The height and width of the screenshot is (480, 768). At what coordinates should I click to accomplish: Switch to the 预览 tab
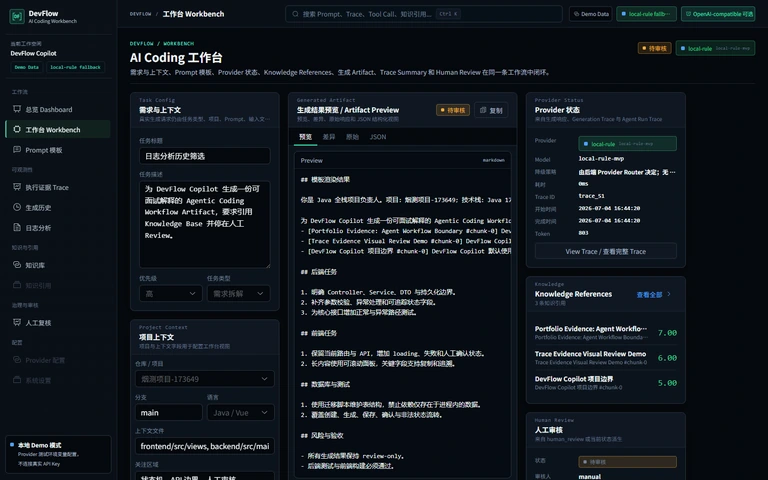305,137
